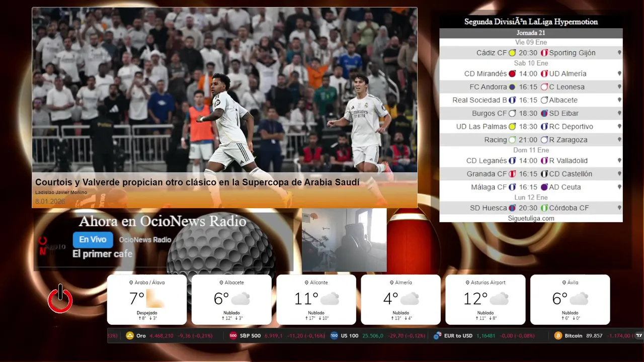Select the Araba / Álava weather card

[x=147, y=300]
